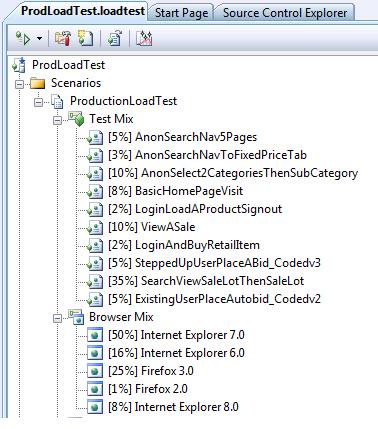Click the Add Scenario toolbar icon
Image resolution: width=378 pixels, height=429 pixels.
(x=63, y=39)
